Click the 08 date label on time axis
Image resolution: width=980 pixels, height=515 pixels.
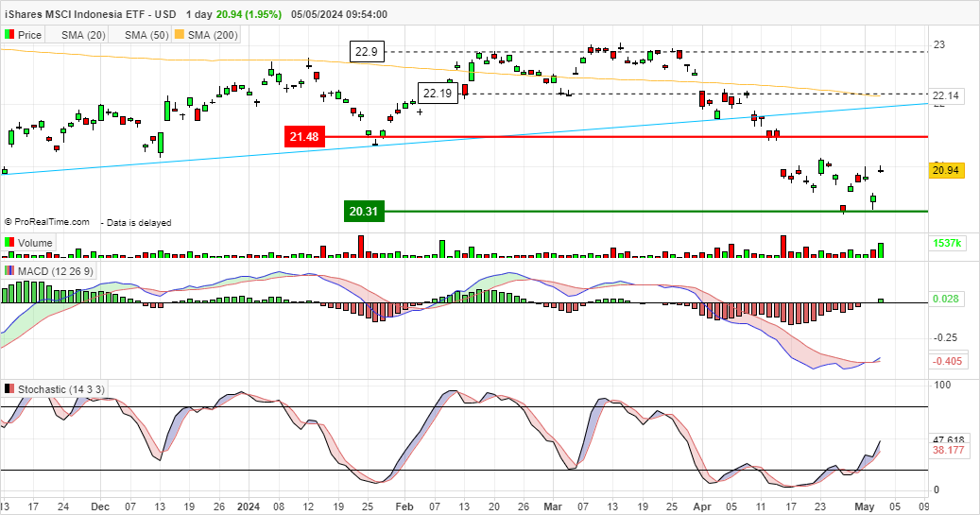tap(280, 506)
